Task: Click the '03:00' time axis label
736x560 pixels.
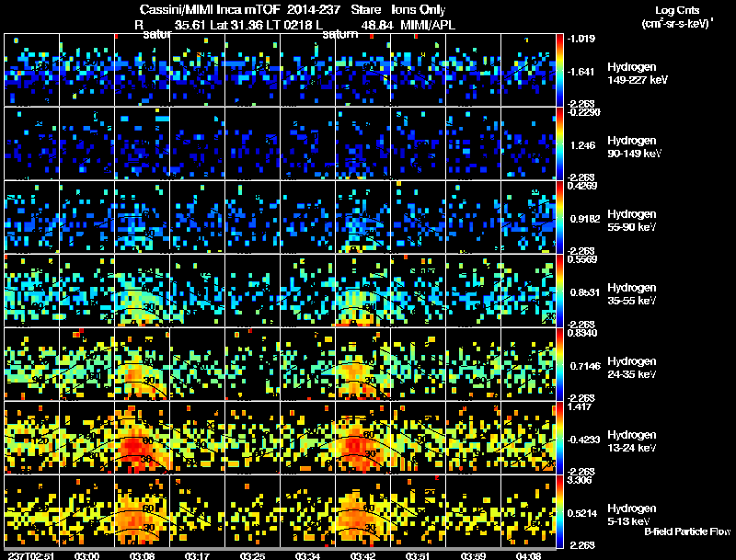Action: click(x=86, y=555)
